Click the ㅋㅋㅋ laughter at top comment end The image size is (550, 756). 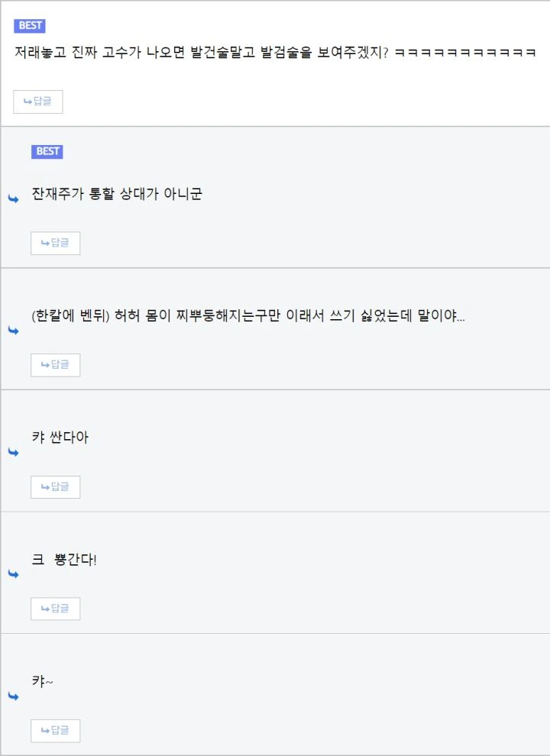465,53
